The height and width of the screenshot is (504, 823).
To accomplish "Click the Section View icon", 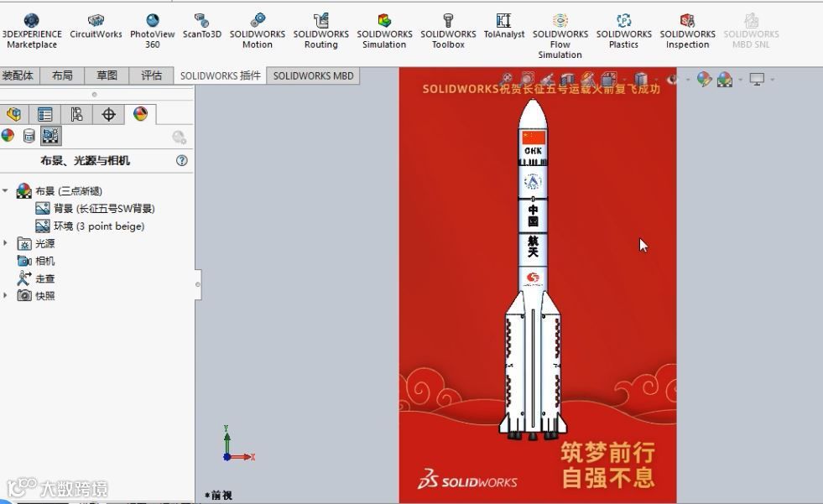I will [567, 79].
